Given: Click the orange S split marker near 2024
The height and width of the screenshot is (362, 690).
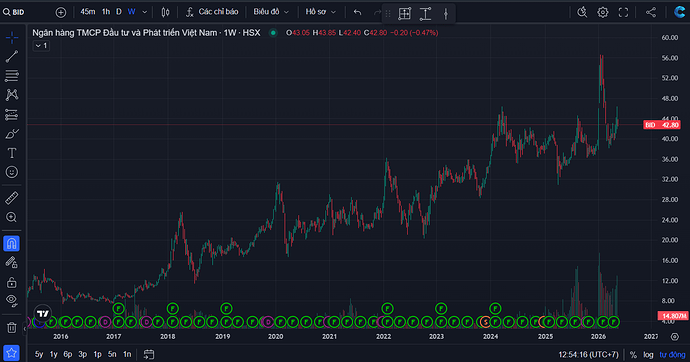Looking at the screenshot, I should [485, 322].
